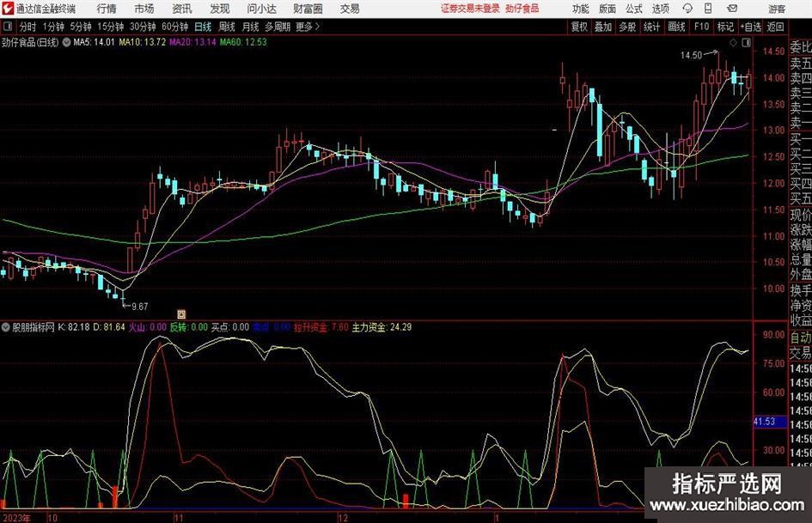The image size is (812, 523).
Task: Open the 选项 menu
Action: [x=660, y=9]
